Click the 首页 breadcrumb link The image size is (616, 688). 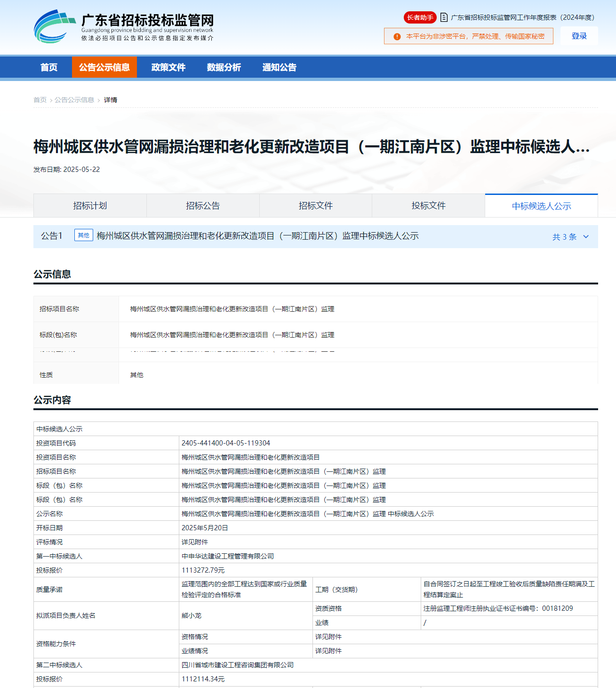[40, 100]
